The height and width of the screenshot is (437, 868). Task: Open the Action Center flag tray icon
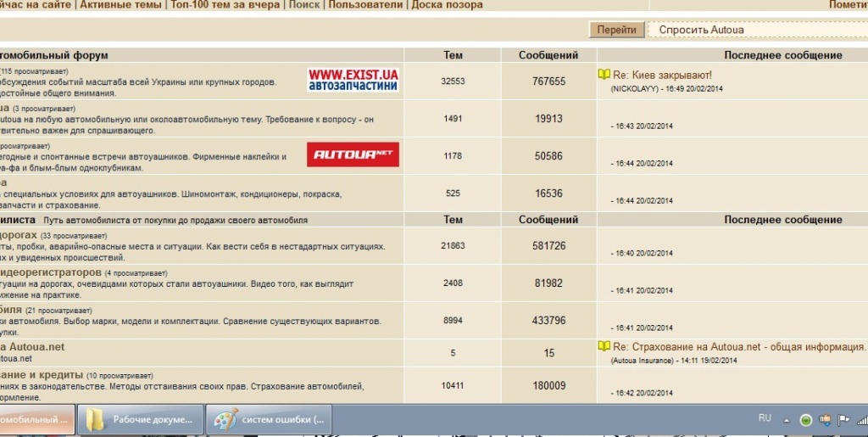pyautogui.click(x=843, y=419)
